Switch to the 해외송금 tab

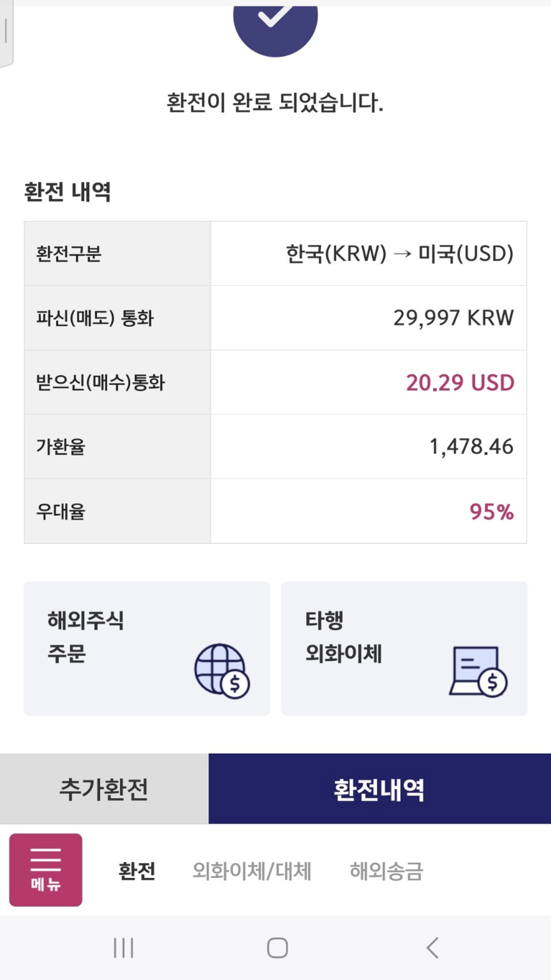coord(386,871)
